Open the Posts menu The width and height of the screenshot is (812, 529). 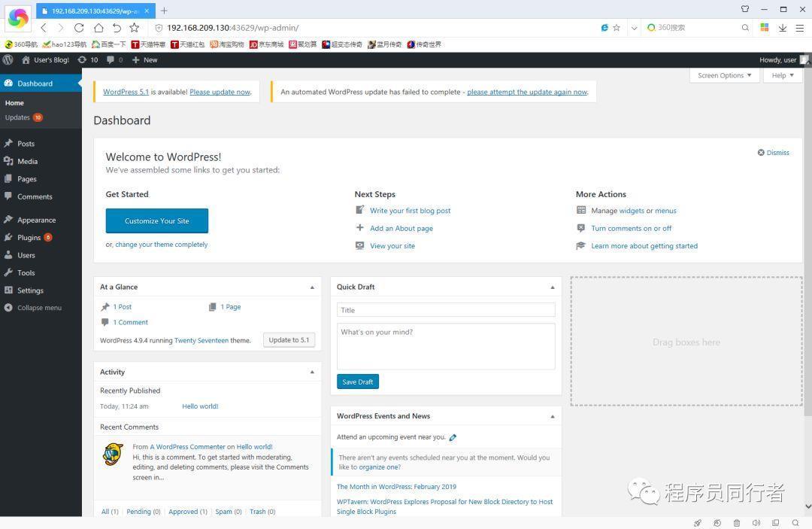tap(26, 144)
